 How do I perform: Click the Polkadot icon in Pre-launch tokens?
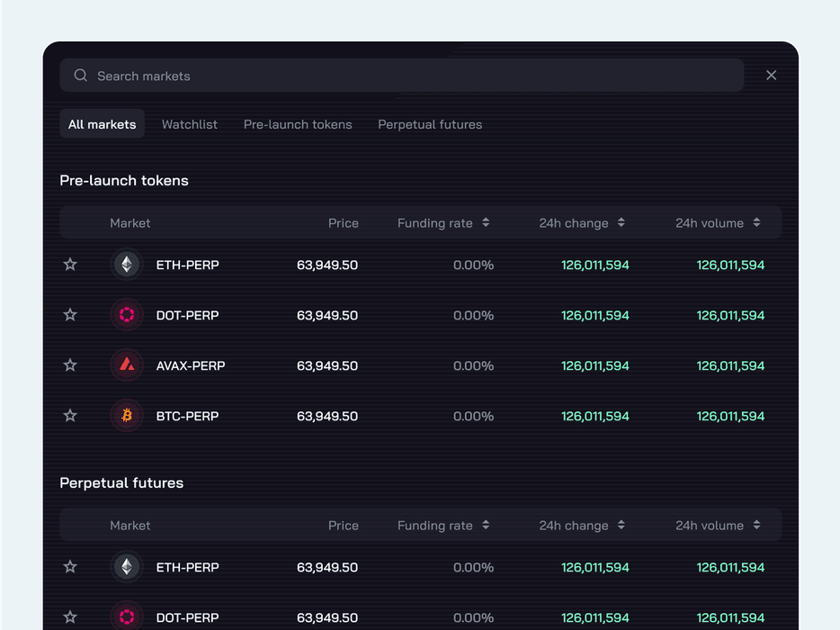(x=126, y=315)
